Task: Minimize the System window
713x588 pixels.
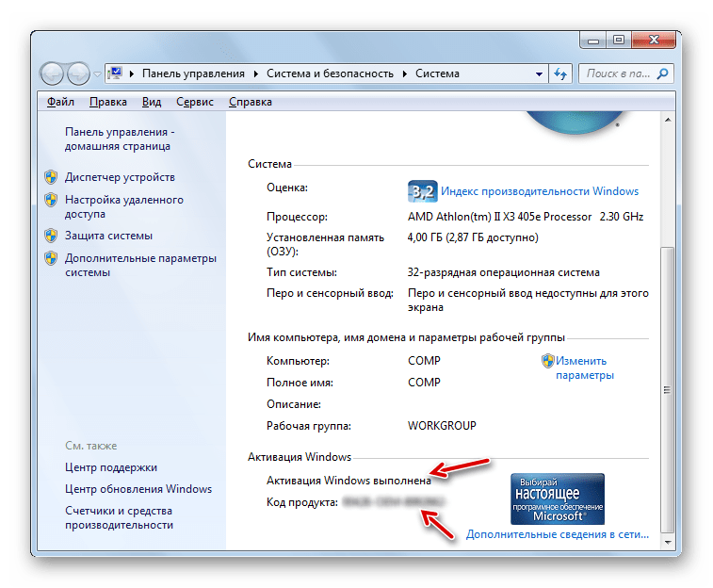Action: (x=593, y=41)
